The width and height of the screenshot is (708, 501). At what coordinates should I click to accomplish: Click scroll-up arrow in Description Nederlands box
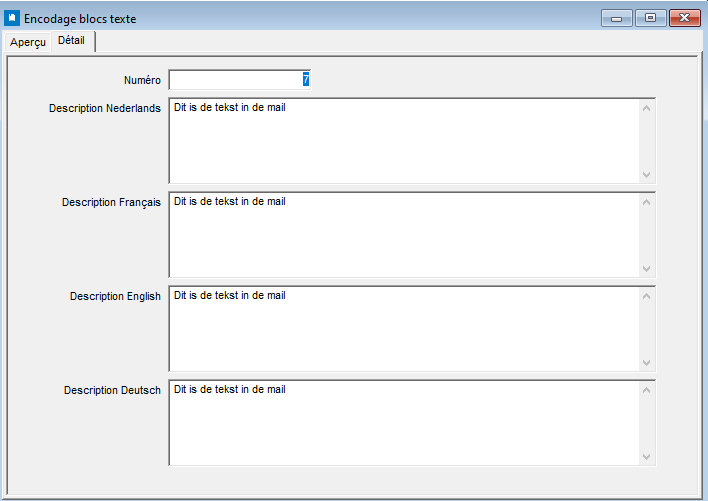coord(646,108)
